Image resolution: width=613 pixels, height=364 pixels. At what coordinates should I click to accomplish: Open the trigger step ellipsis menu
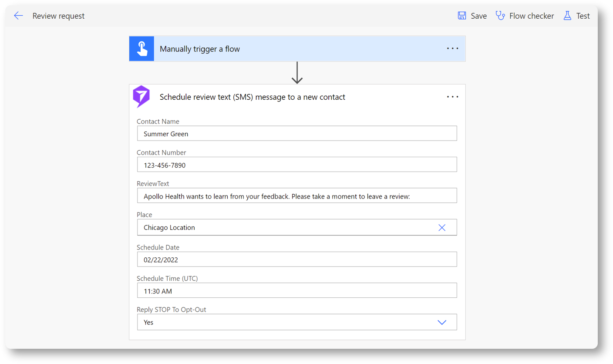pos(452,49)
